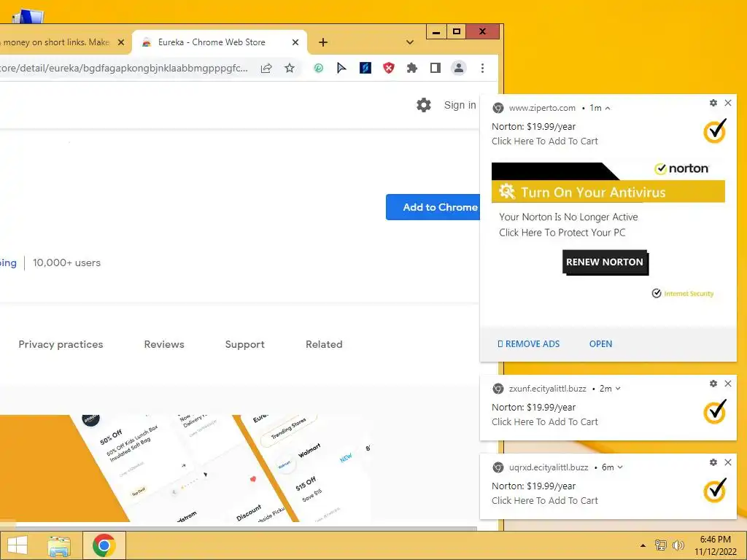The height and width of the screenshot is (560, 747).
Task: Click the Add to Chrome button
Action: (433, 207)
